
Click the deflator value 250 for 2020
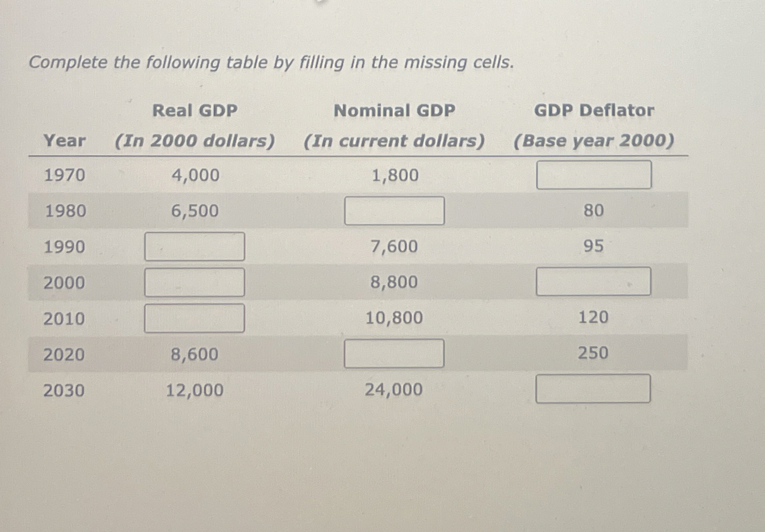coord(594,353)
